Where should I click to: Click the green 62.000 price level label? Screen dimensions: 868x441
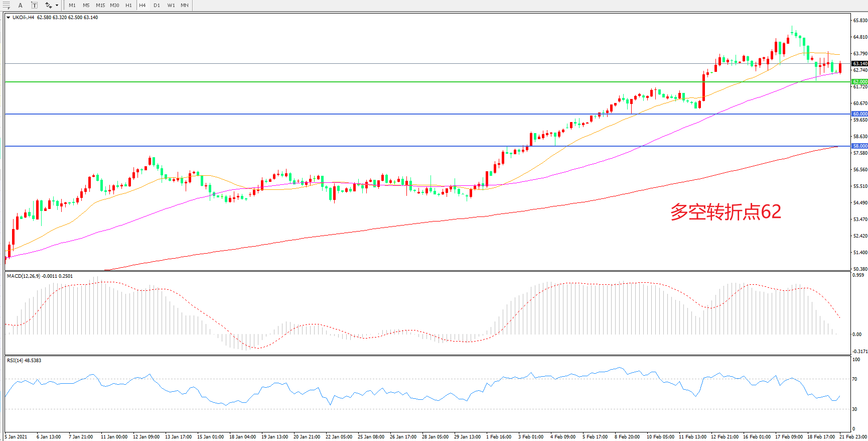click(x=859, y=81)
